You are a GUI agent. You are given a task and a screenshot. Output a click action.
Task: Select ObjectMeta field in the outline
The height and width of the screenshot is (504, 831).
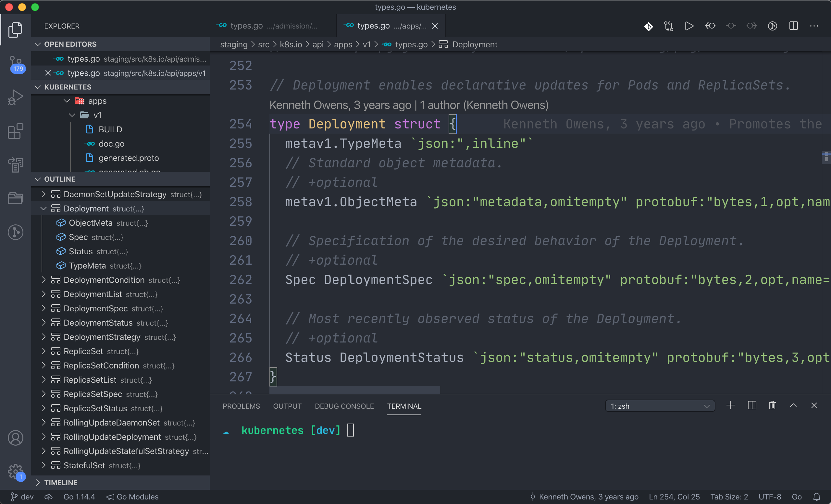pyautogui.click(x=90, y=223)
